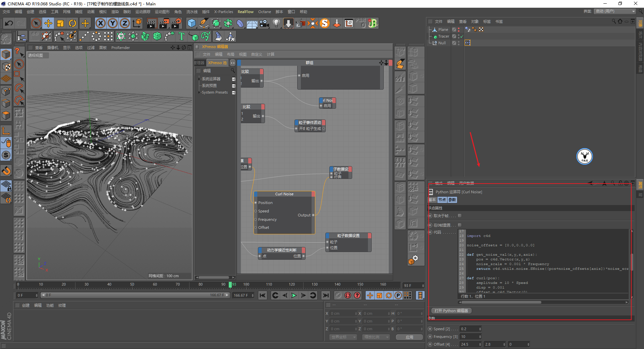This screenshot has height=349, width=644.
Task: Click the Speed value stepper arrows
Action: tap(480, 329)
